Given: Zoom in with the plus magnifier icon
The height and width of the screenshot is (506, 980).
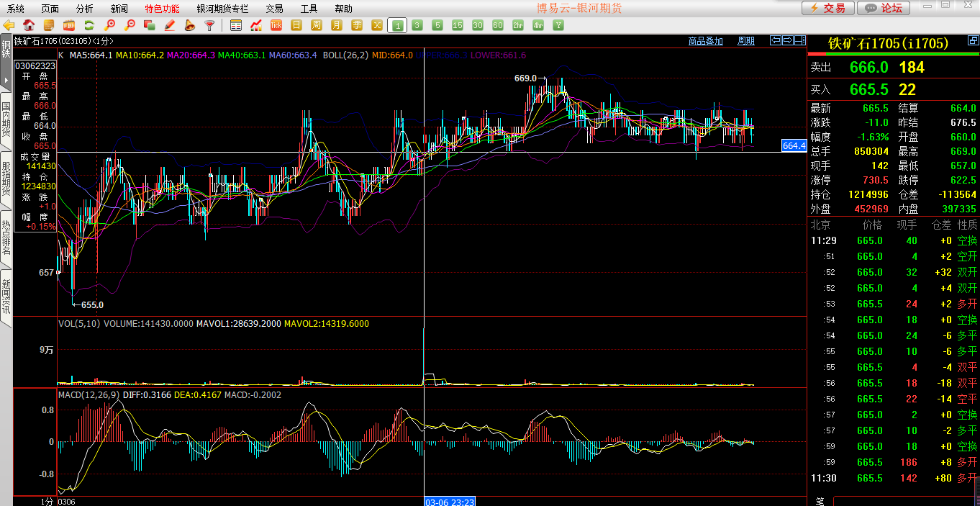Looking at the screenshot, I should (x=109, y=25).
